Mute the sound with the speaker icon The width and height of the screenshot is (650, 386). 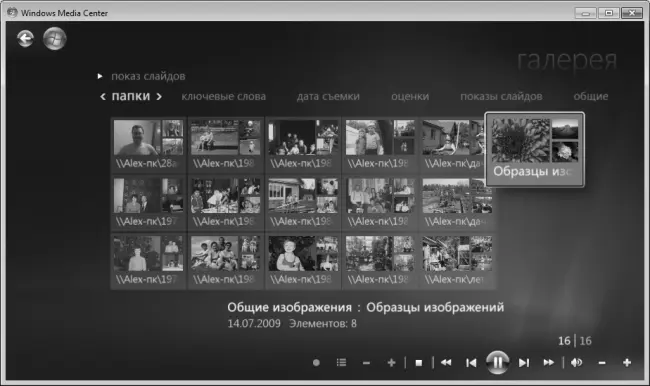pos(576,363)
